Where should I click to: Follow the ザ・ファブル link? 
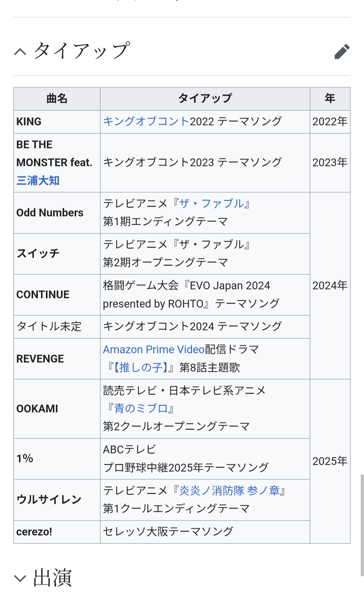tap(211, 203)
